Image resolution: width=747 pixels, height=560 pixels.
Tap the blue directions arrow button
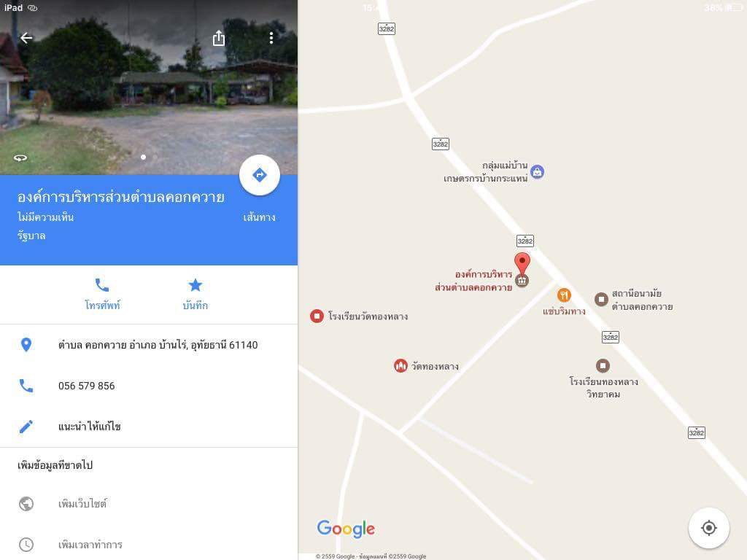(260, 175)
